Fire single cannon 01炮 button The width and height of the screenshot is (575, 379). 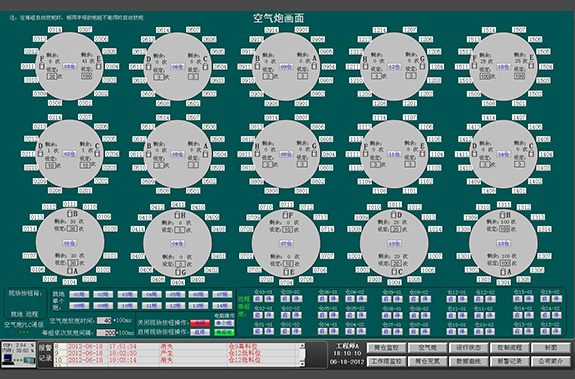pyautogui.click(x=79, y=294)
